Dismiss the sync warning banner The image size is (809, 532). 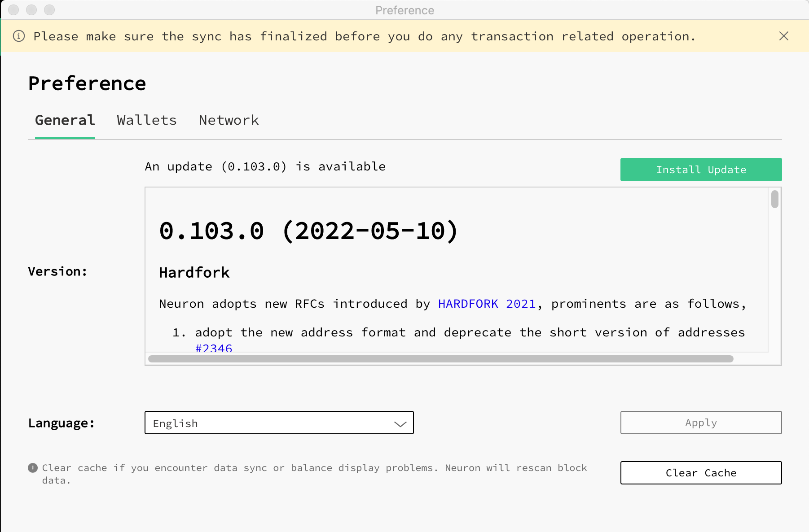click(784, 36)
